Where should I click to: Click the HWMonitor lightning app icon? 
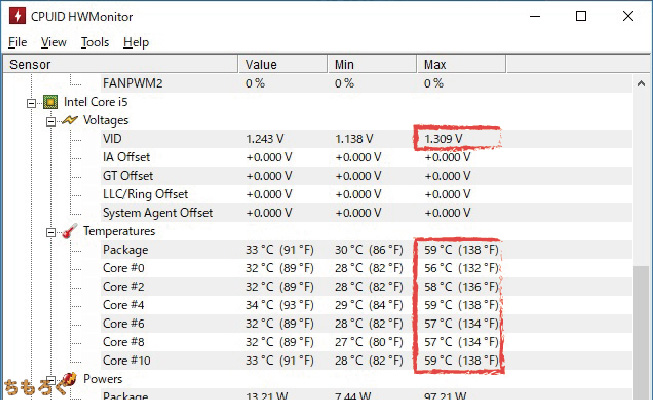[x=17, y=16]
